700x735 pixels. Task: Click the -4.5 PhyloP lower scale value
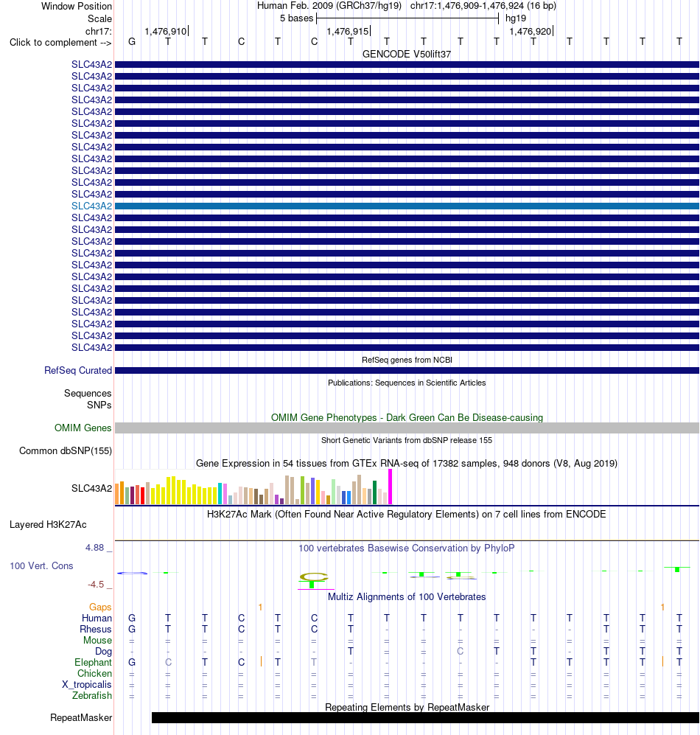[x=96, y=585]
